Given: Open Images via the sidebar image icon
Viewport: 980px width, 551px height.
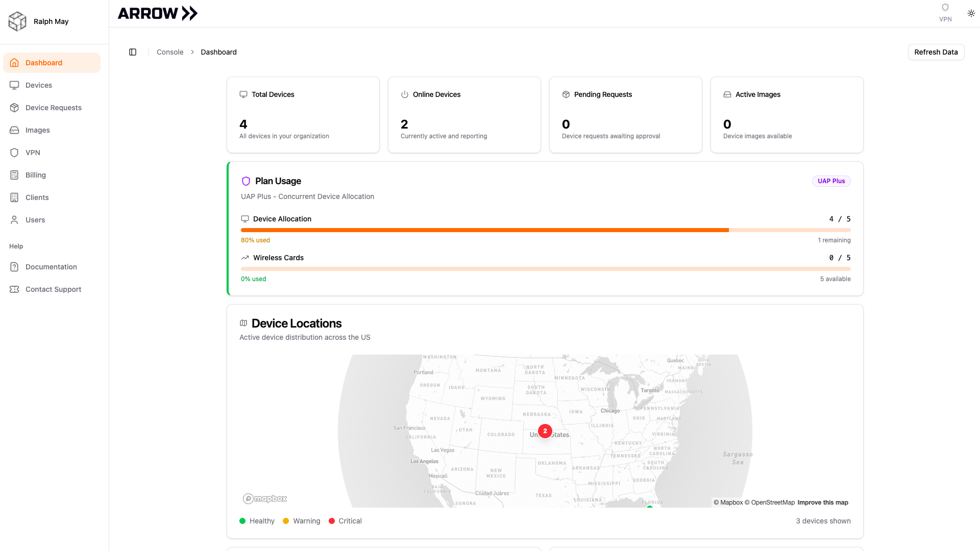Looking at the screenshot, I should pyautogui.click(x=14, y=130).
